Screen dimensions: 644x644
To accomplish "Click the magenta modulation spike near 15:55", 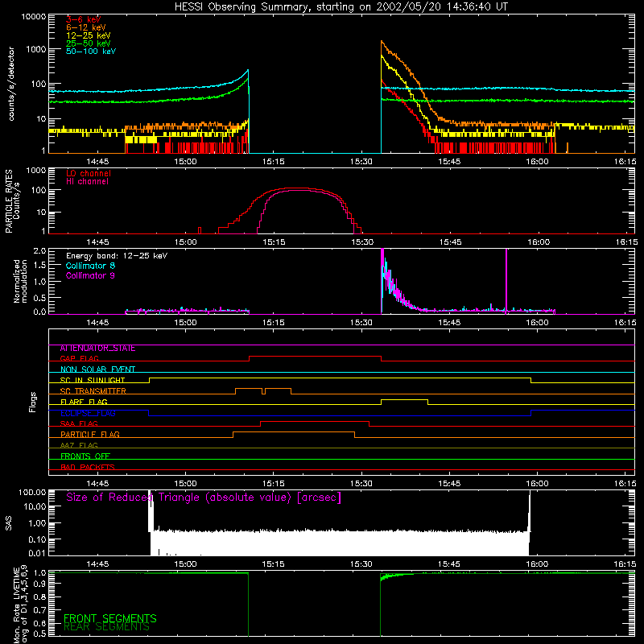I will pyautogui.click(x=506, y=279).
